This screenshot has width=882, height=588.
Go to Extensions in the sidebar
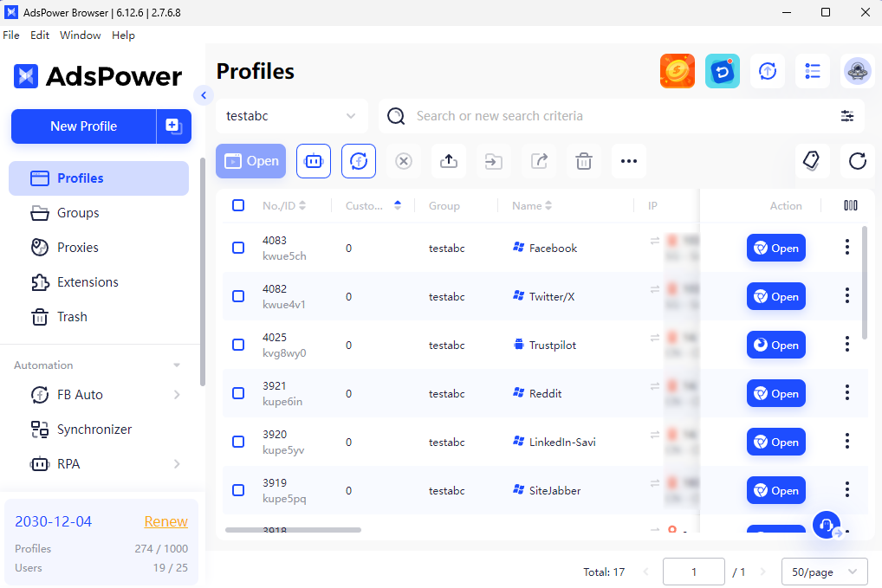point(99,282)
